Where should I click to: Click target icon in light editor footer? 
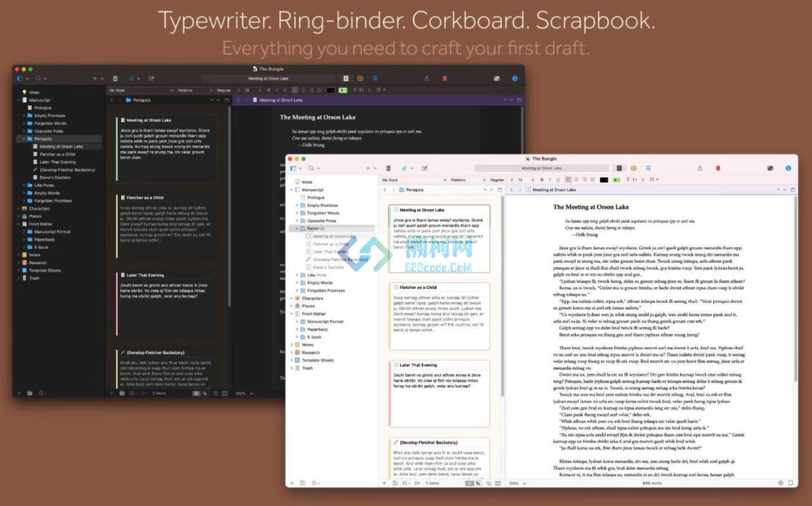click(780, 483)
